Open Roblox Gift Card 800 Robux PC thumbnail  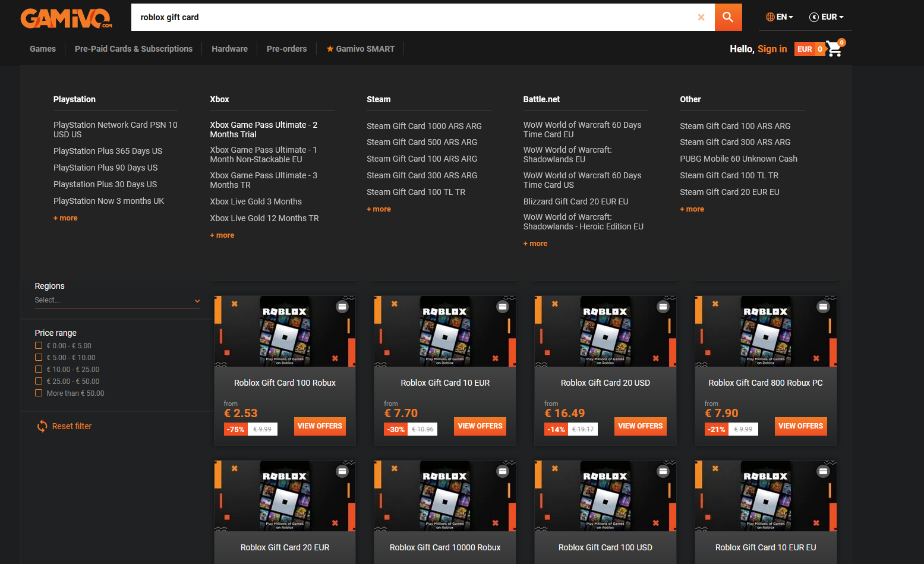[766, 332]
